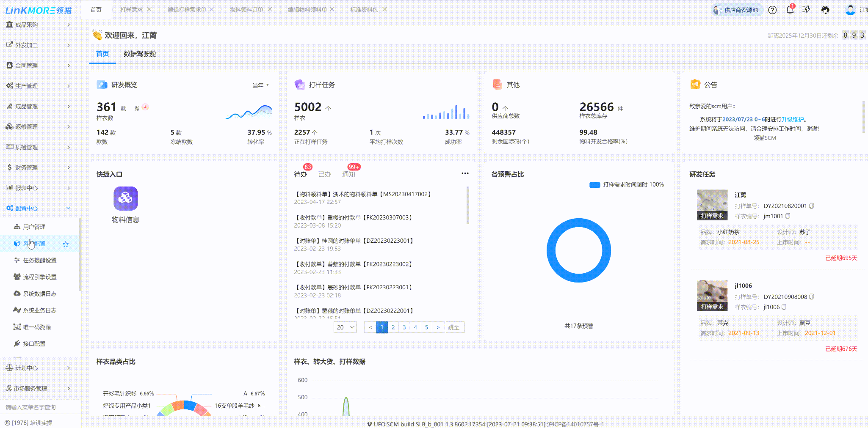Open the three-dot menu in todo panel
Image resolution: width=868 pixels, height=428 pixels.
tap(465, 173)
